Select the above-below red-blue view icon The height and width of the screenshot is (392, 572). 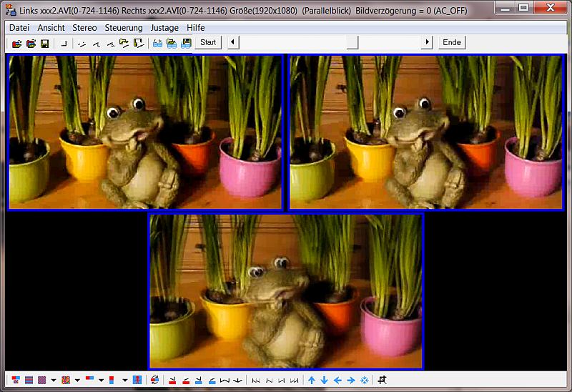(x=112, y=380)
